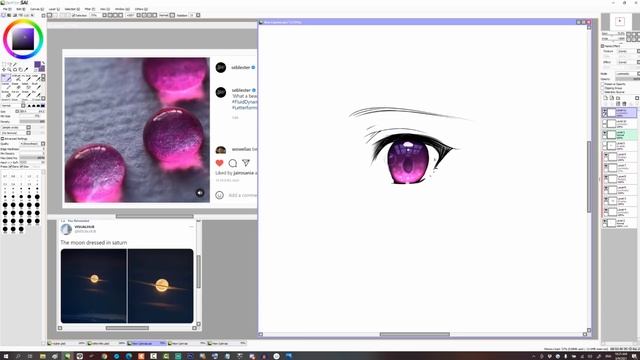640x360 pixels.
Task: Click the Instagram poster username beside avatar
Action: (241, 67)
